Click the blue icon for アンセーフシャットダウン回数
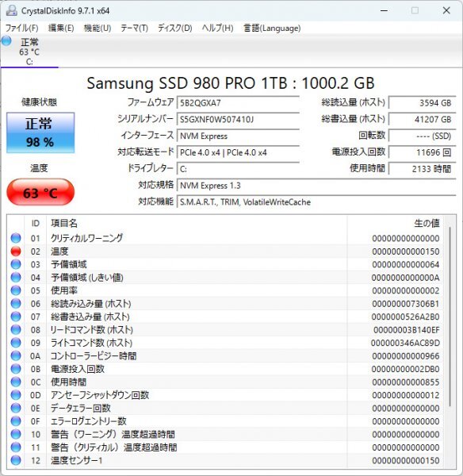 tap(16, 395)
